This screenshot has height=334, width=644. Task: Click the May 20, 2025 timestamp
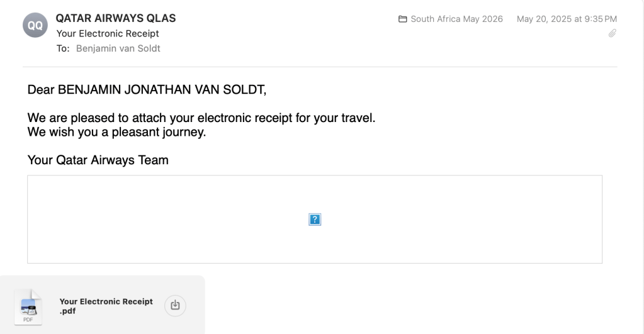coord(567,19)
